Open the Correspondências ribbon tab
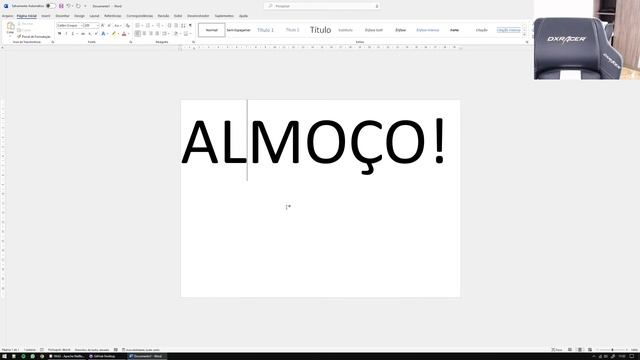The height and width of the screenshot is (360, 640). pyautogui.click(x=140, y=16)
